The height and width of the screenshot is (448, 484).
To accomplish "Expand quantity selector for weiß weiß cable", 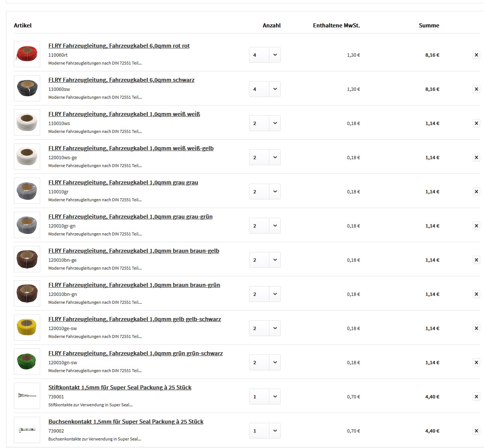I will point(265,123).
